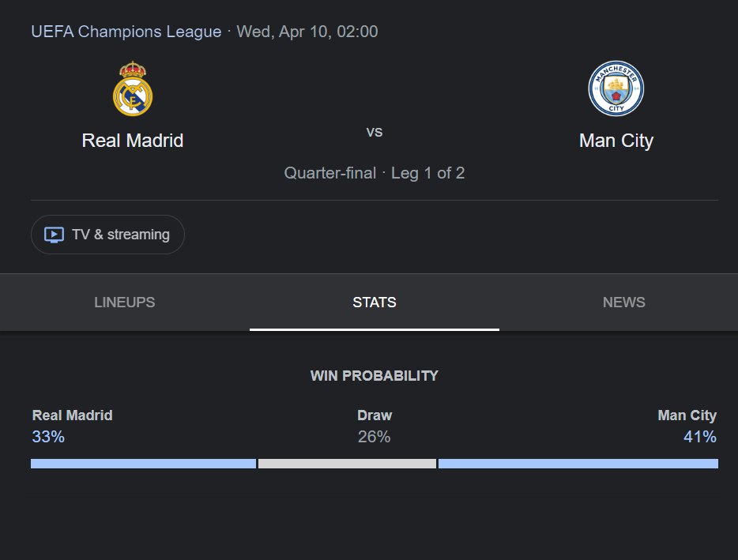Click the Real Madrid crest logo
The width and height of the screenshot is (738, 560).
point(133,88)
